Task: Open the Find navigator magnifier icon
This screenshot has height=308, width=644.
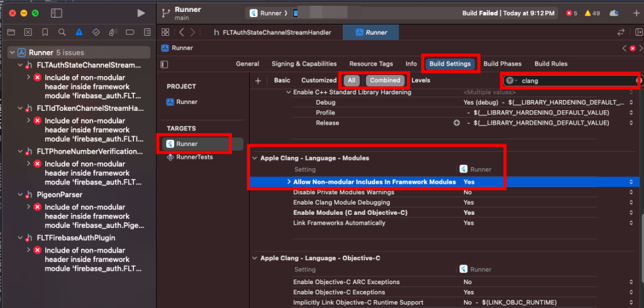Action: pos(62,32)
